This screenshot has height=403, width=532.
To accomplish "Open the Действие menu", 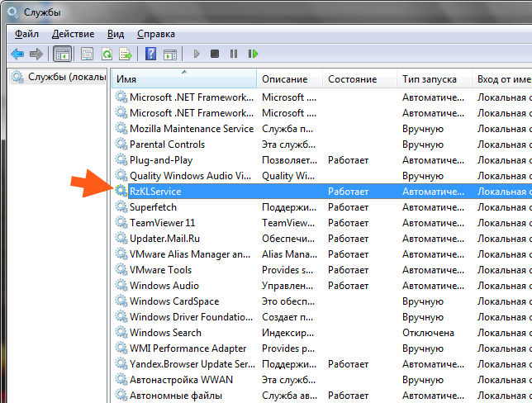I will 73,34.
